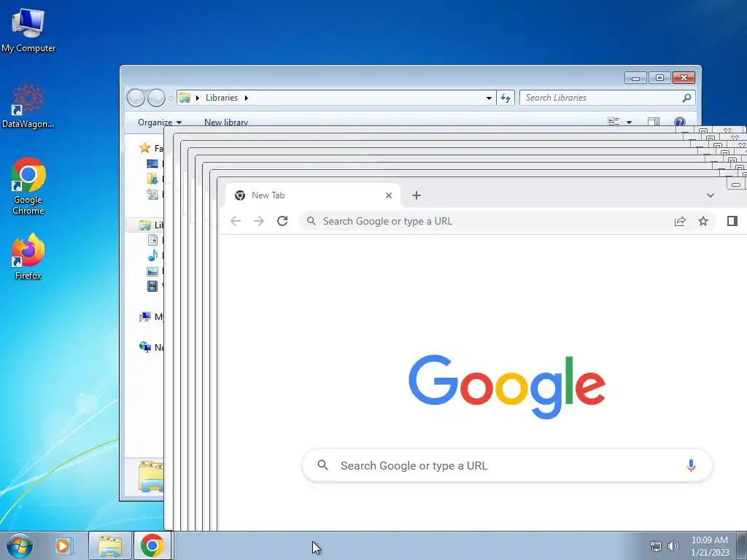Close the New Tab tab
Image resolution: width=747 pixels, height=560 pixels.
coord(389,195)
